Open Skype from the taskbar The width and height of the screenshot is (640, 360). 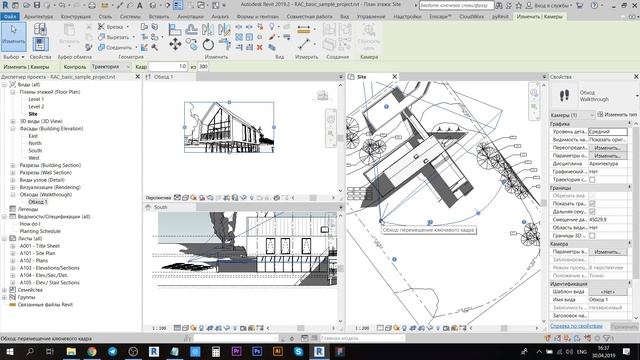coord(298,351)
